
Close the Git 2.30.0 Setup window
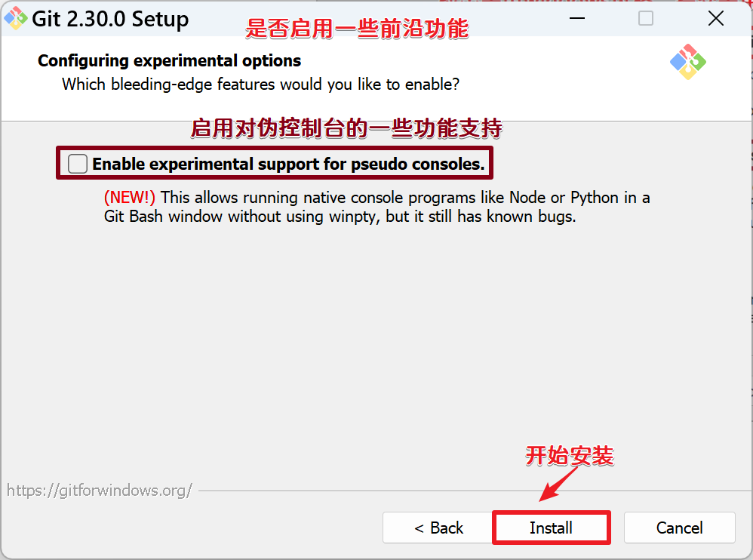click(715, 18)
